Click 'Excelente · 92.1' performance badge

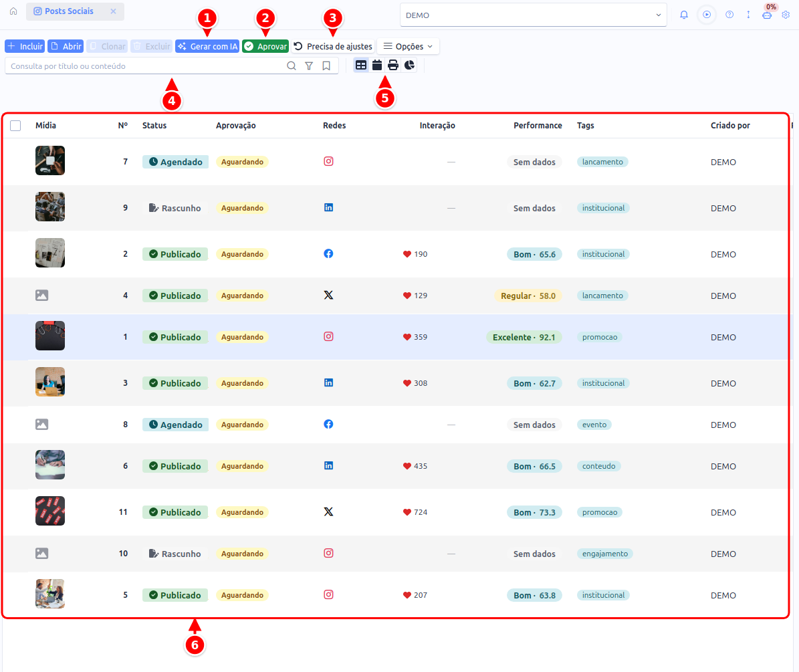tap(524, 337)
